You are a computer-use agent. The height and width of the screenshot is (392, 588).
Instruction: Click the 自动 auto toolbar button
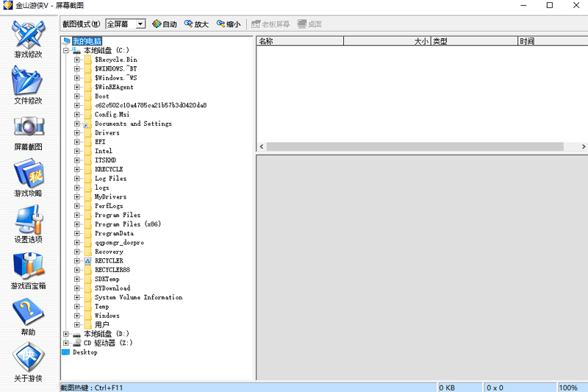[x=165, y=24]
